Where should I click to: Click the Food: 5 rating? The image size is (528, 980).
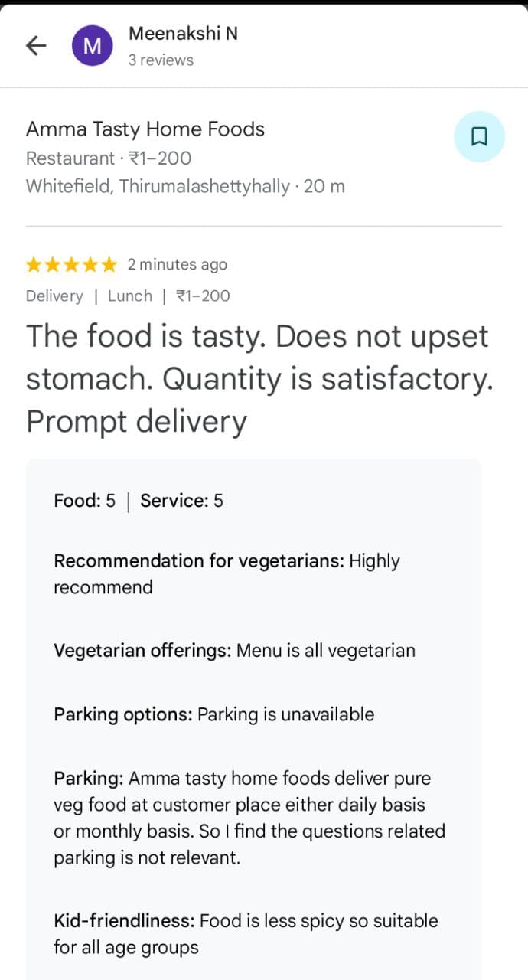84,501
